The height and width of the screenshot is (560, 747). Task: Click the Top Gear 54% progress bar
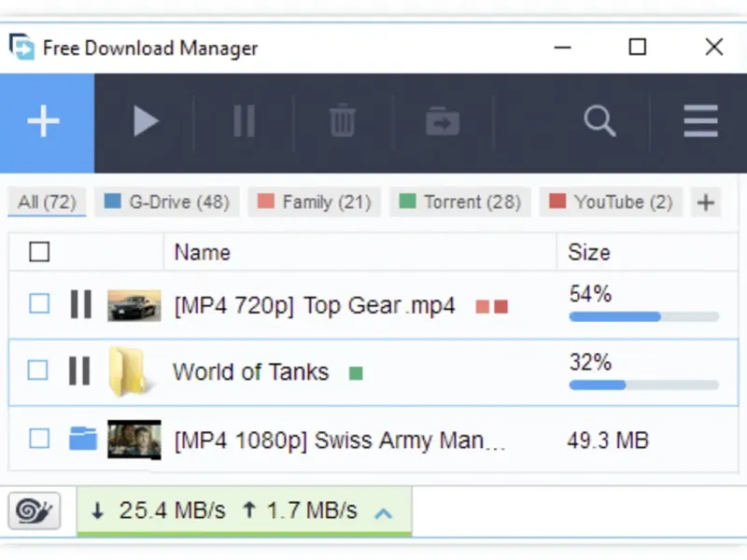point(643,316)
